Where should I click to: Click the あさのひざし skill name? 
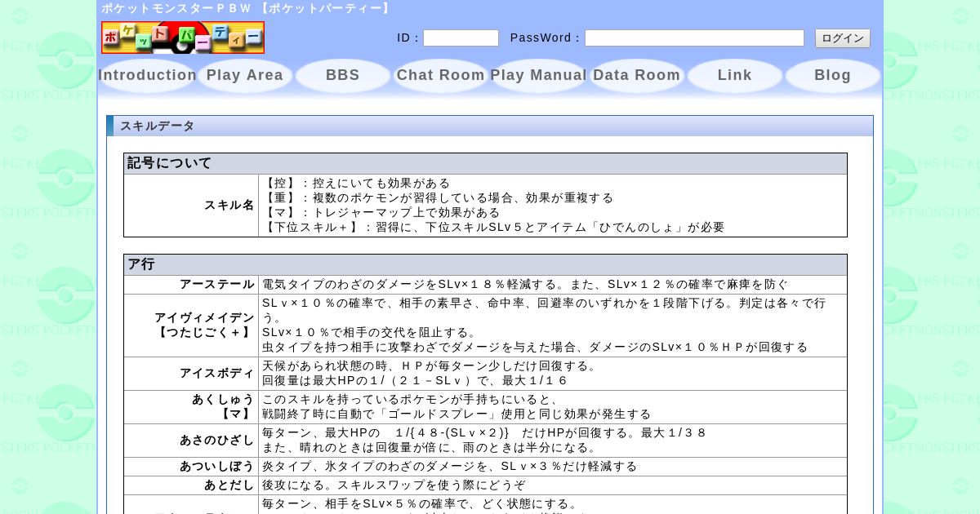[x=216, y=441]
